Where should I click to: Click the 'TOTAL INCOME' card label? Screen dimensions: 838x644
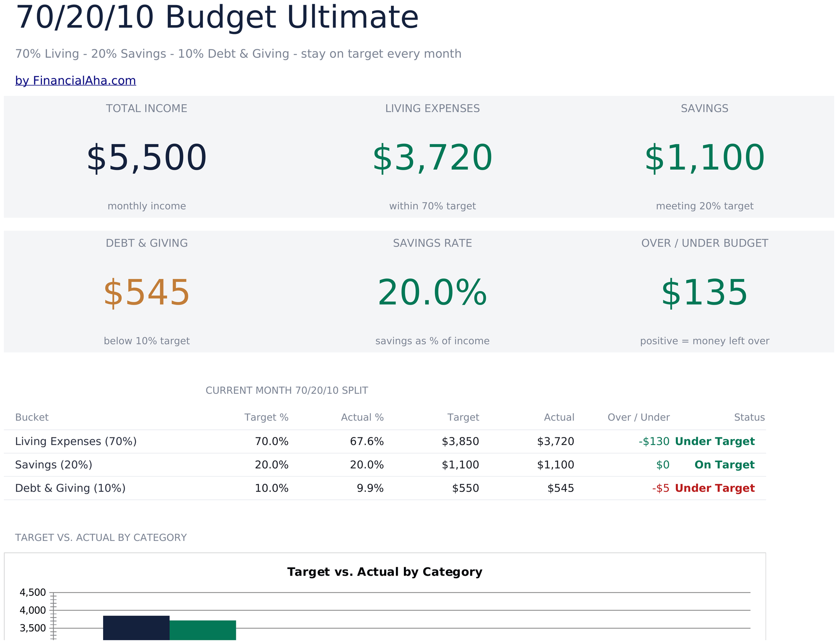pos(147,109)
